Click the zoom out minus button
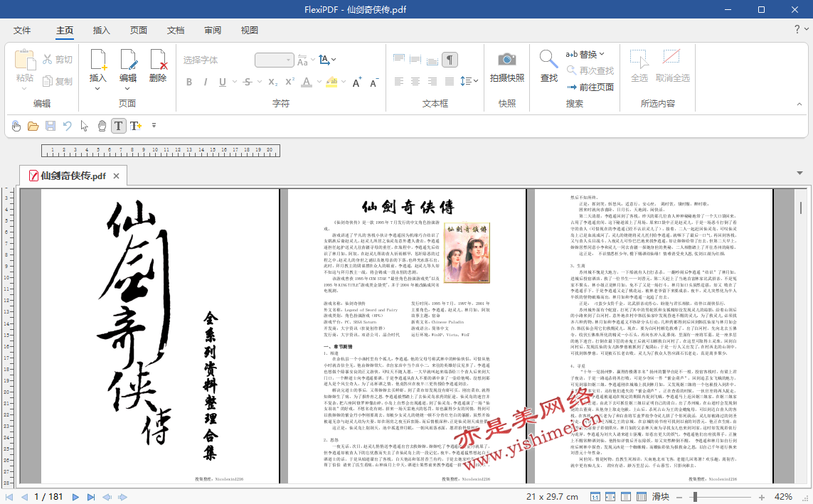 coord(680,498)
